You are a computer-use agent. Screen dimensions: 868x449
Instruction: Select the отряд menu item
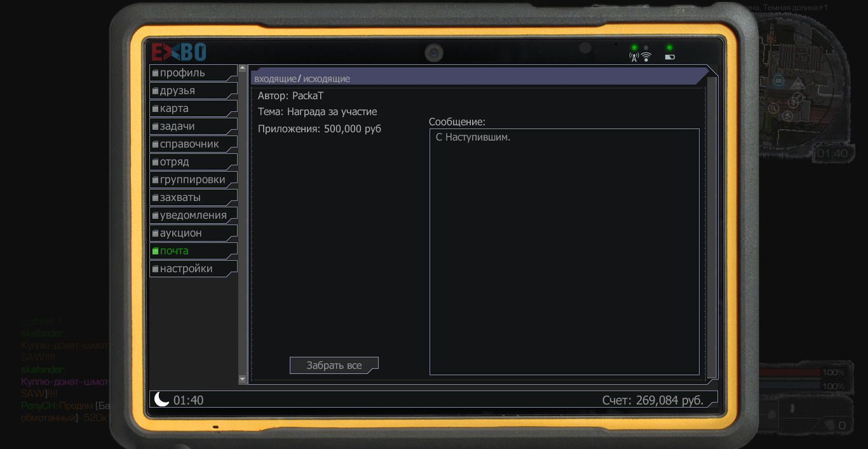click(193, 162)
